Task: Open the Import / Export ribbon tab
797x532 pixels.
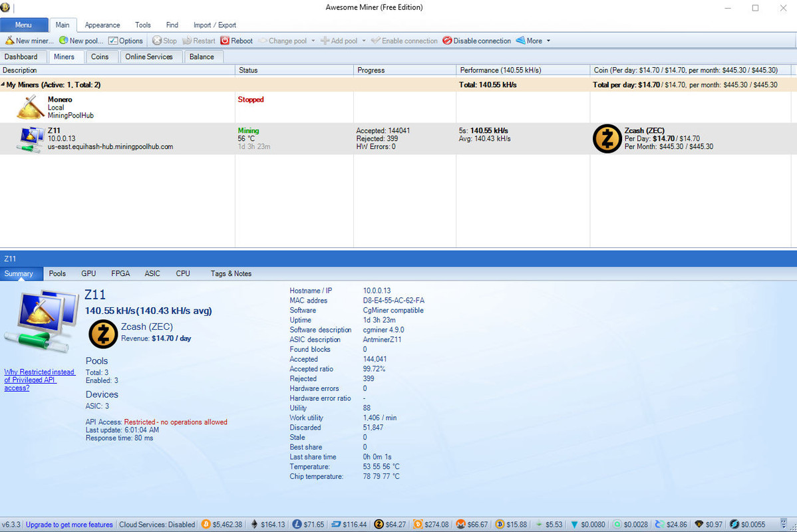Action: pos(214,25)
